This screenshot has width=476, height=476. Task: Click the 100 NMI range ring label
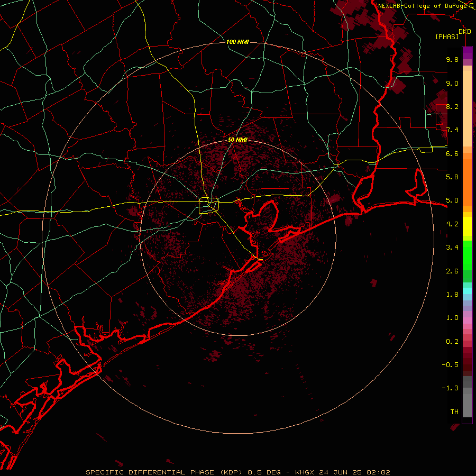(237, 42)
